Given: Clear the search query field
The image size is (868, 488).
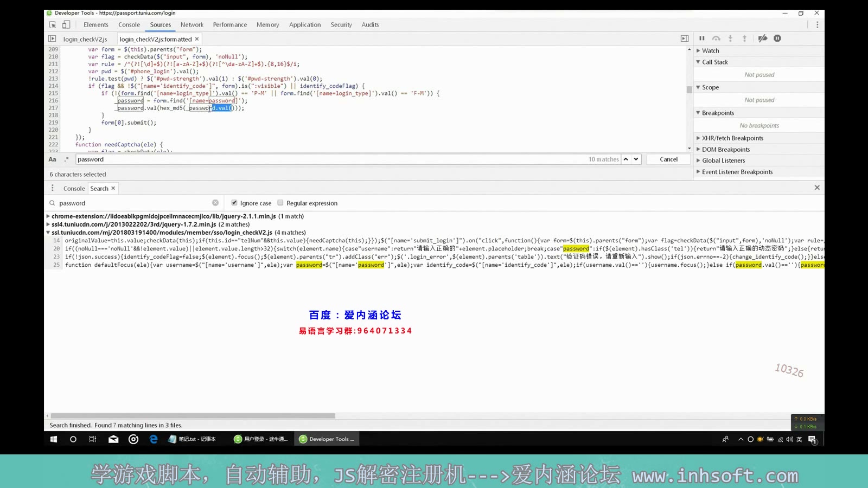Looking at the screenshot, I should (215, 203).
